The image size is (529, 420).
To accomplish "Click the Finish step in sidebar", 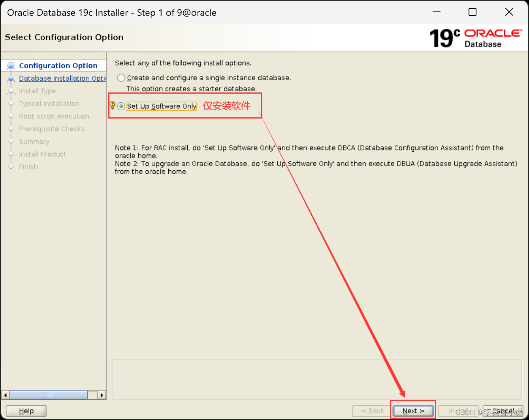I will tap(28, 167).
